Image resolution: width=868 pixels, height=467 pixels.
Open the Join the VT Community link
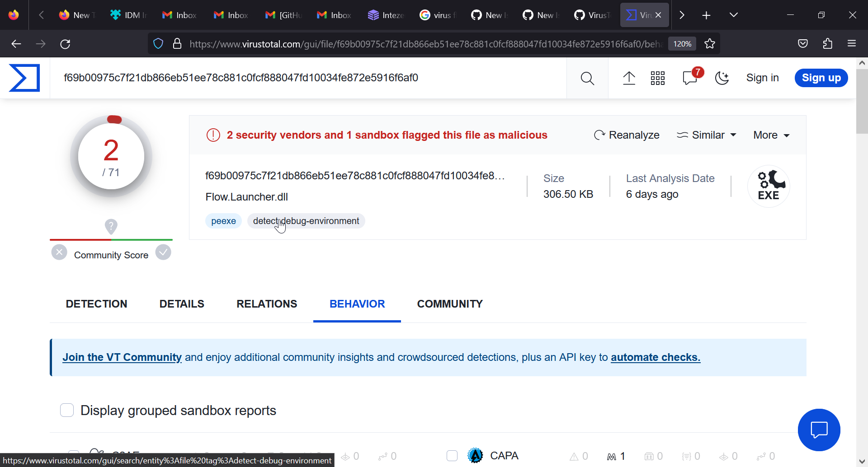(x=122, y=357)
